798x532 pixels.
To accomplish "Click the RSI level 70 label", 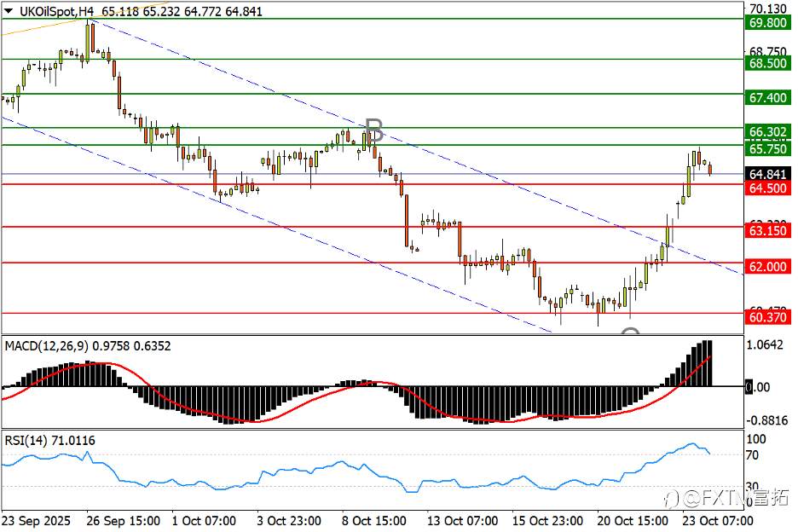I will 753,455.
